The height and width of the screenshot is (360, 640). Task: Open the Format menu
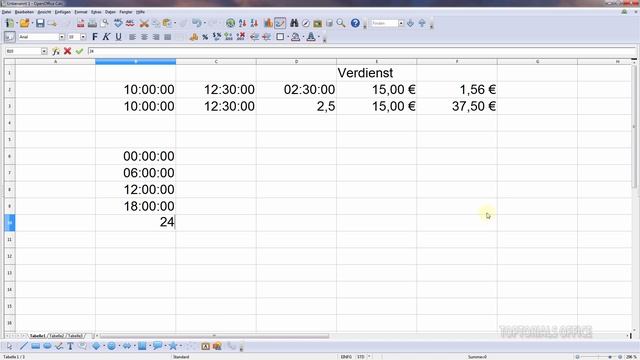pos(81,12)
